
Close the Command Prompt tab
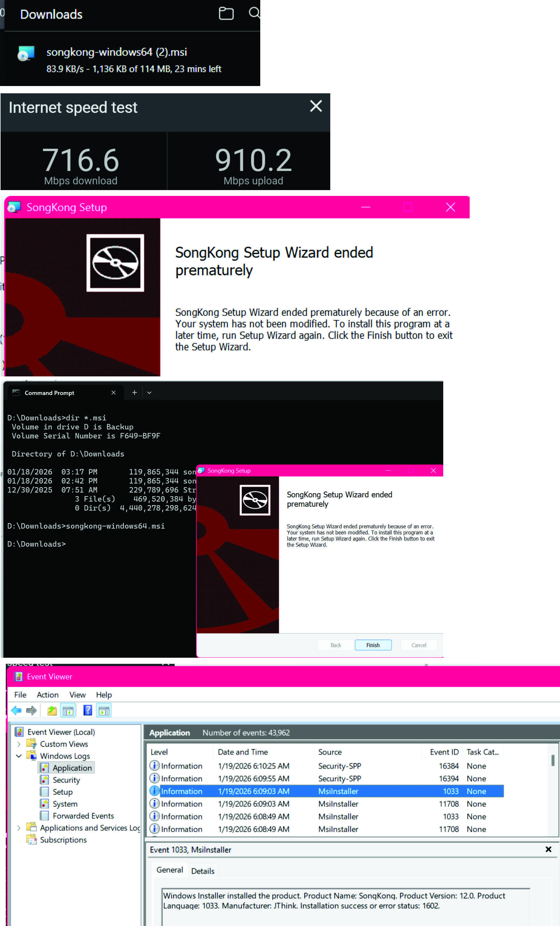click(x=114, y=392)
